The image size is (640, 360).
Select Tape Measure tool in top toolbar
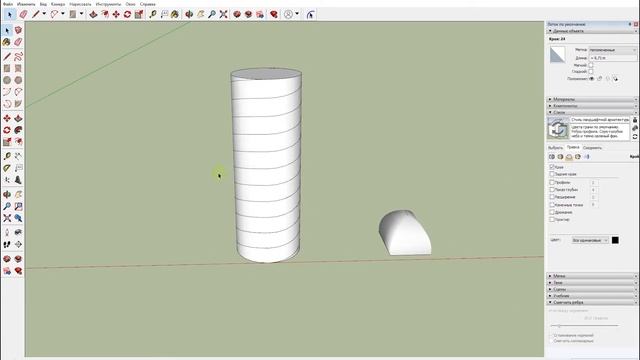click(x=153, y=15)
